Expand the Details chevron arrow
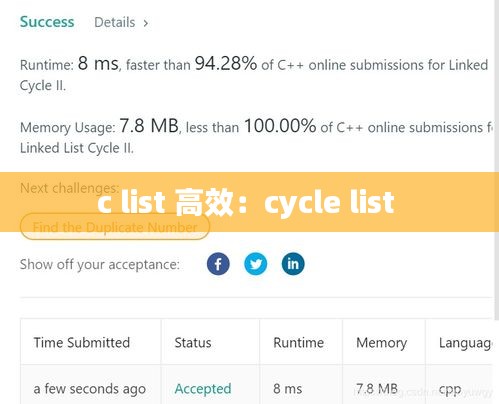This screenshot has width=499, height=404. tap(146, 23)
